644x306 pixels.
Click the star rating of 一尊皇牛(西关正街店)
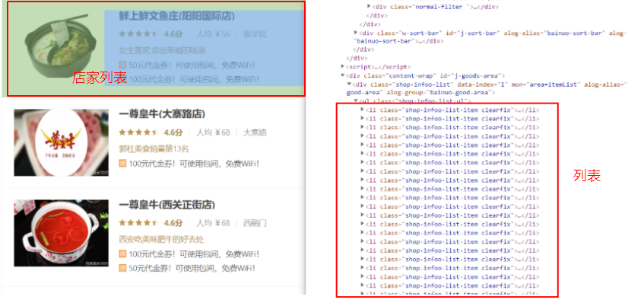[x=139, y=223]
